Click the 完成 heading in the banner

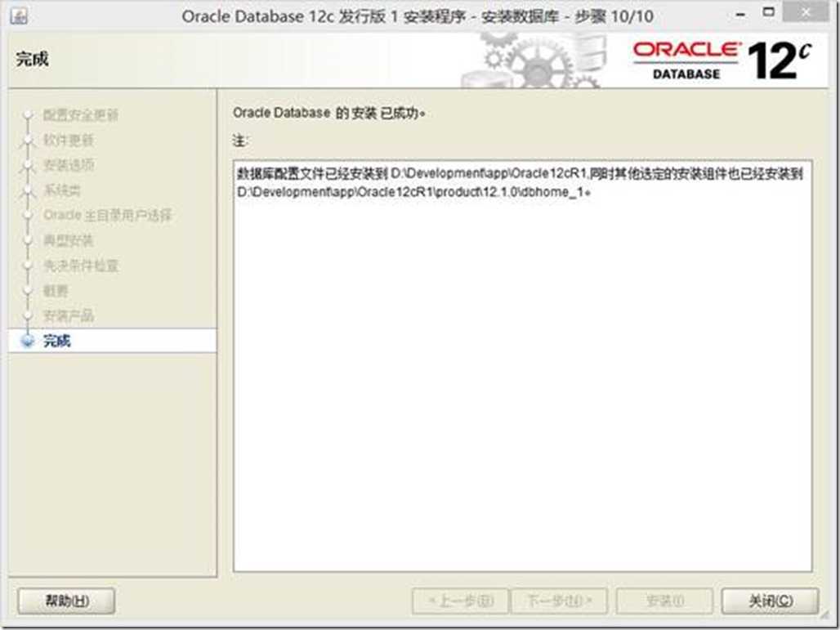coord(32,59)
